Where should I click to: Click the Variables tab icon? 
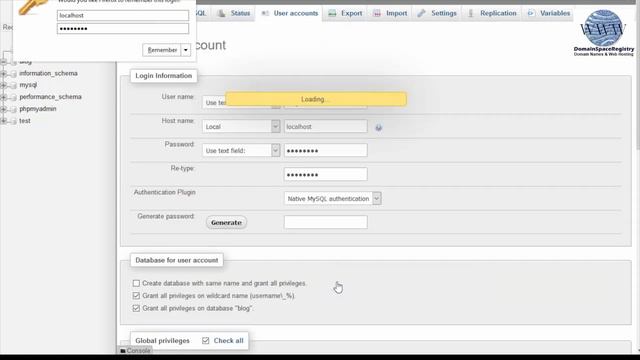click(531, 13)
